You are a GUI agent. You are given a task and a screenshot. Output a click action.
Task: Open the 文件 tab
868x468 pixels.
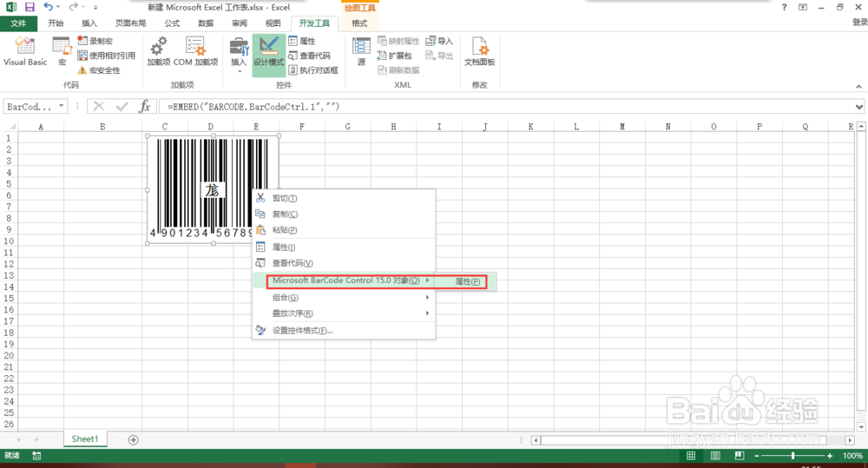[x=18, y=23]
